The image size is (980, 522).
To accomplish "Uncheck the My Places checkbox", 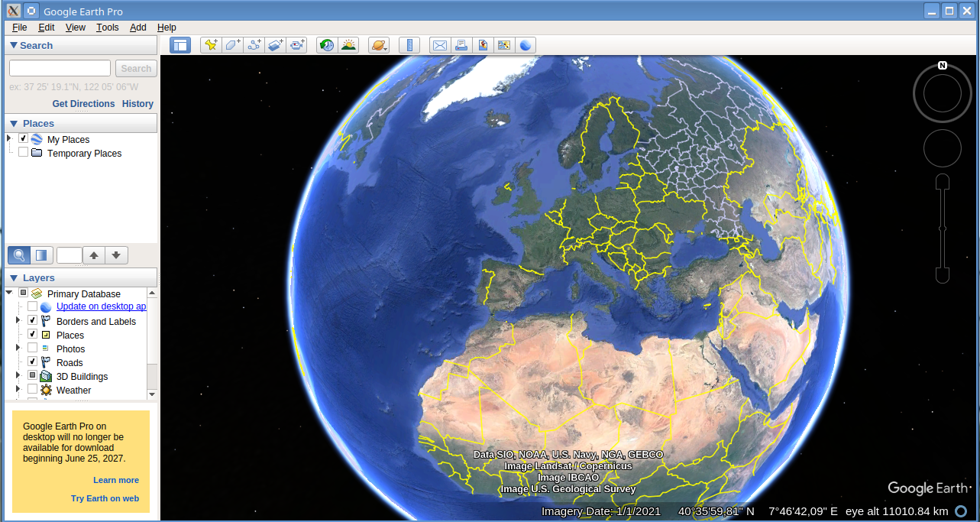I will click(x=24, y=139).
